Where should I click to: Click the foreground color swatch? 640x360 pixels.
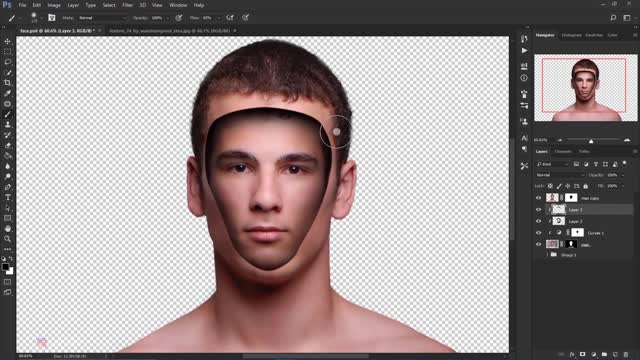click(x=5, y=267)
